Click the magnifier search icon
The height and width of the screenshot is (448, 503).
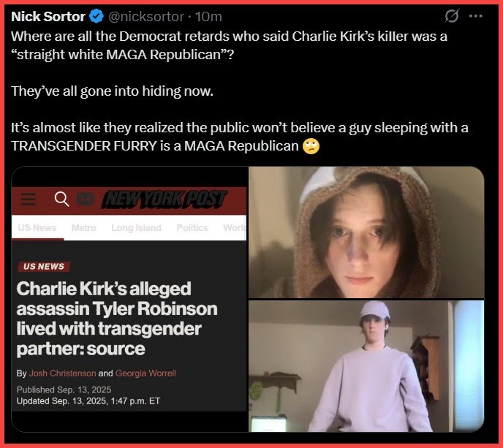click(x=61, y=199)
